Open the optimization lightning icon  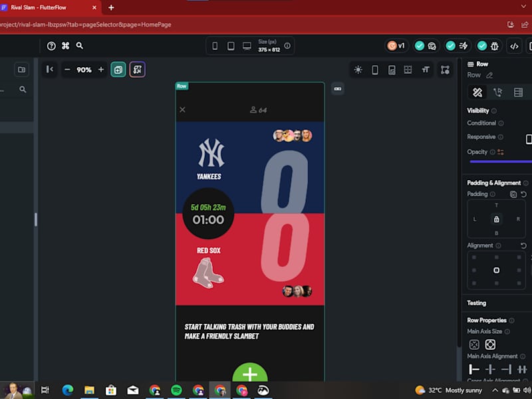pos(463,46)
